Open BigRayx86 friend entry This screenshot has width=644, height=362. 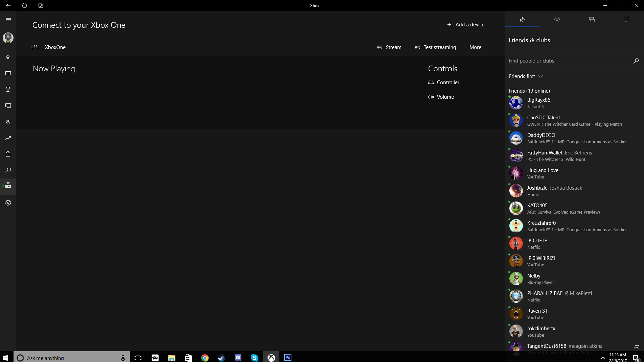[574, 103]
